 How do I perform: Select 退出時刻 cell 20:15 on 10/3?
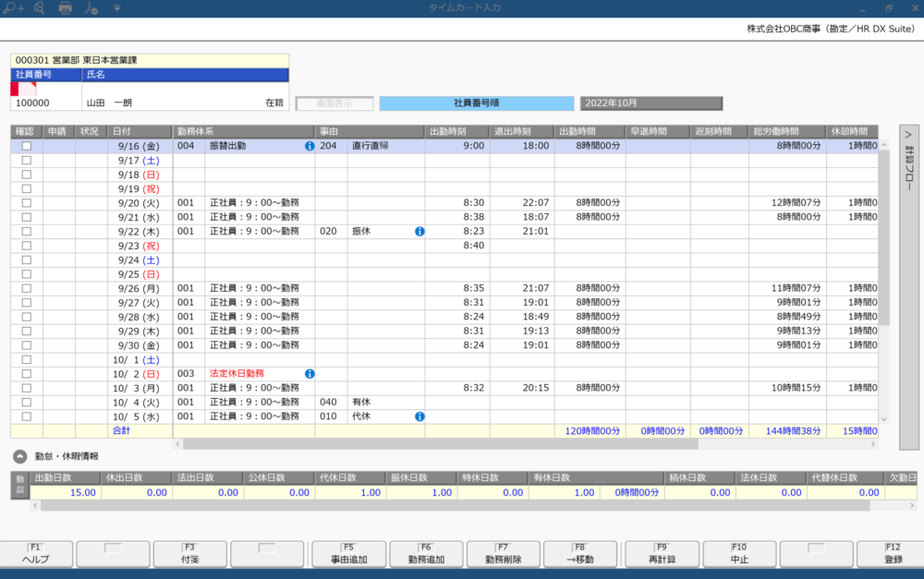521,388
